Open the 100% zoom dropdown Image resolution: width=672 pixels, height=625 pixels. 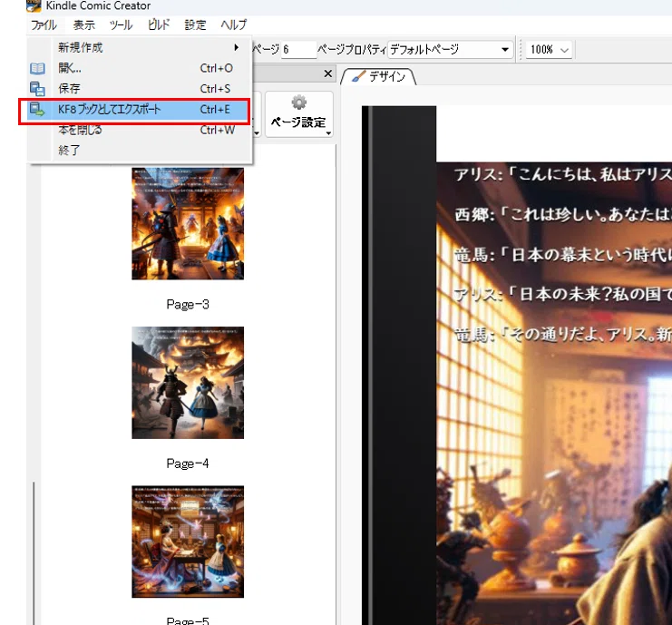(549, 50)
